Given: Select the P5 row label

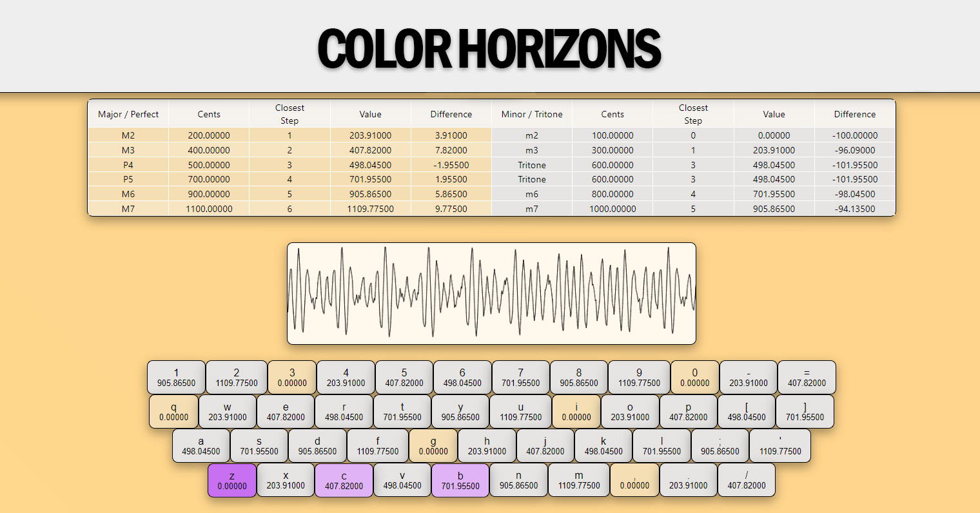Looking at the screenshot, I should click(128, 179).
